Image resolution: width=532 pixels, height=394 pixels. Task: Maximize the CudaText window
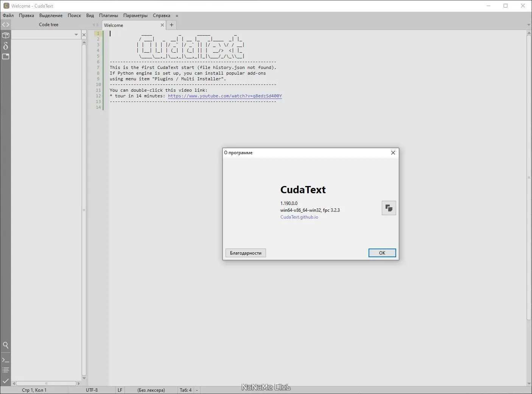click(x=506, y=6)
